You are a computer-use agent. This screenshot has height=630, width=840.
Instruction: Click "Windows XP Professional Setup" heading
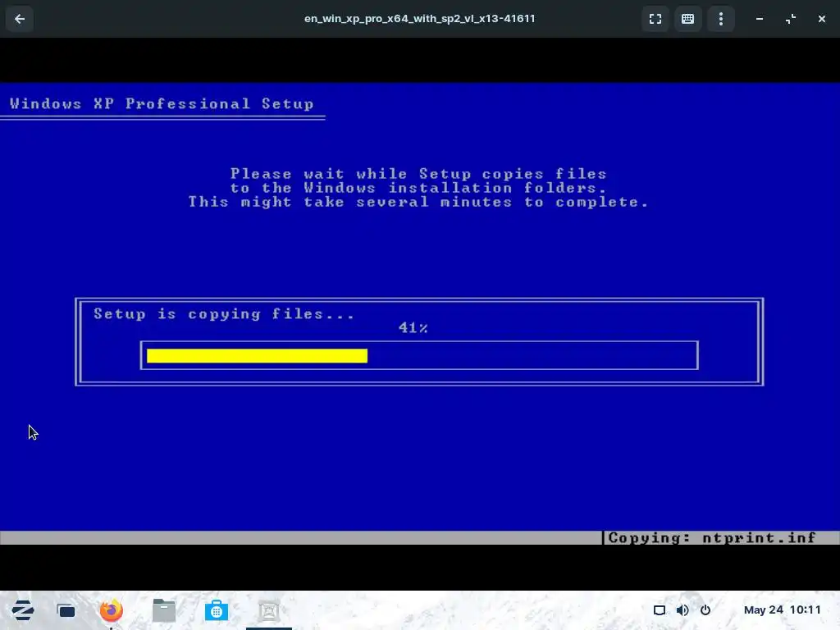pyautogui.click(x=162, y=104)
